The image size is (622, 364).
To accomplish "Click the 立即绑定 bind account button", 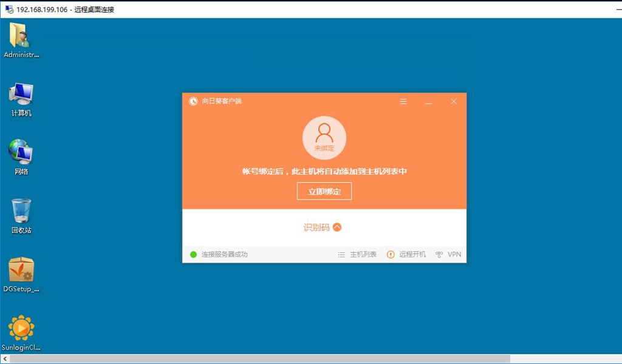I will (x=324, y=190).
